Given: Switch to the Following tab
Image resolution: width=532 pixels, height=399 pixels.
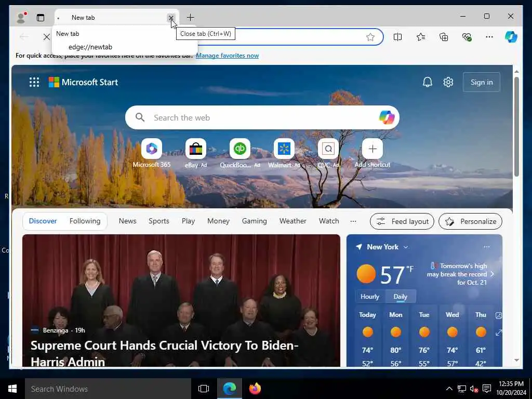Looking at the screenshot, I should (85, 221).
